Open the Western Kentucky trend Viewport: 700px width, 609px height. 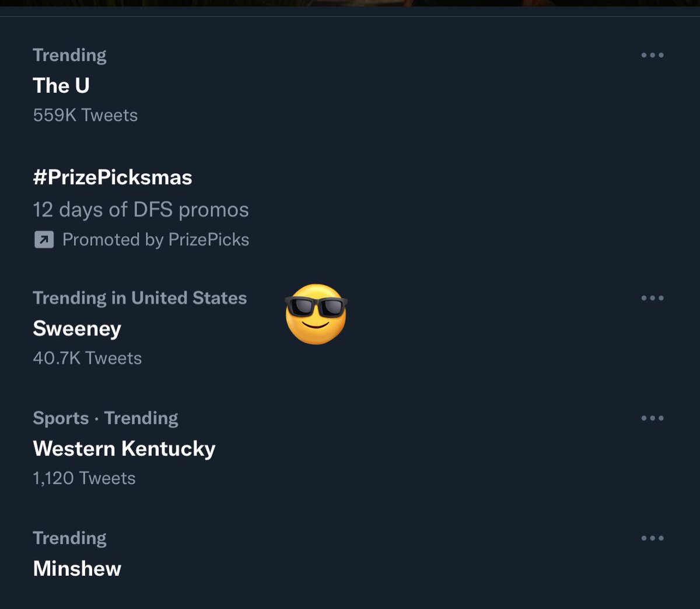124,449
